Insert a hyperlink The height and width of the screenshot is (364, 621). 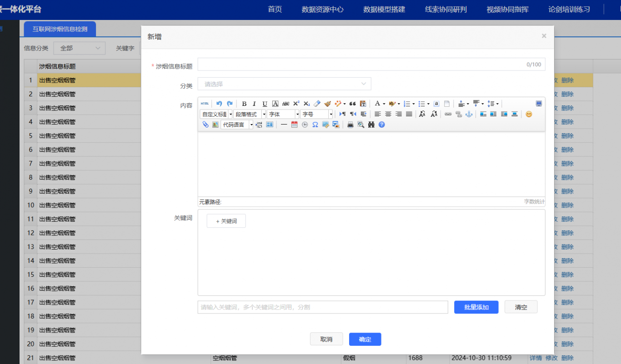448,114
